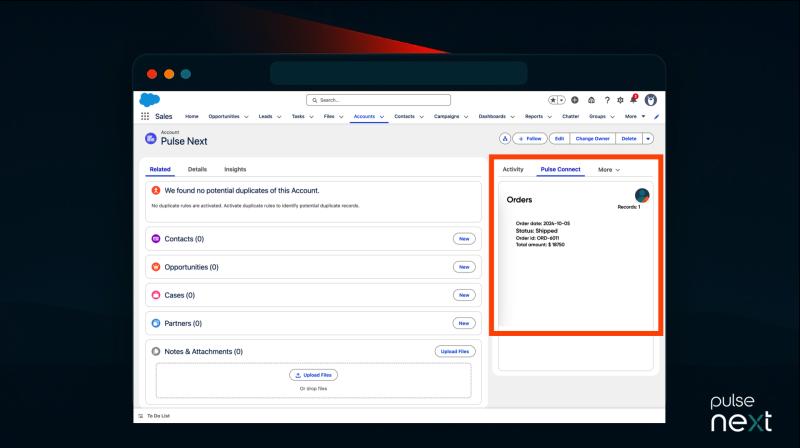Expand the Reports nav chevron
800x448 pixels.
click(549, 117)
